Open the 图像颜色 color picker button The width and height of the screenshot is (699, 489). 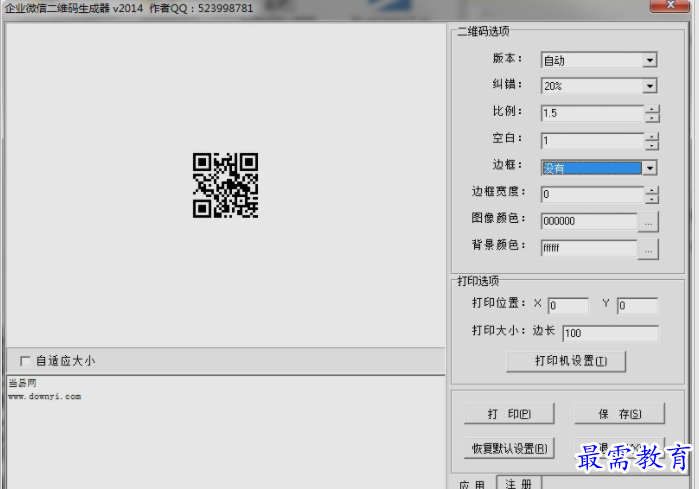[648, 222]
